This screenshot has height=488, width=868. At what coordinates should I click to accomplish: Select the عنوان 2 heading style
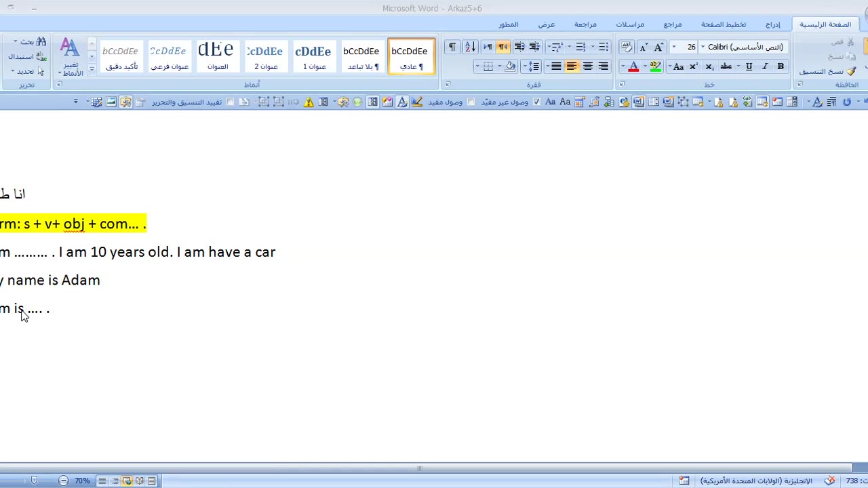pos(265,56)
